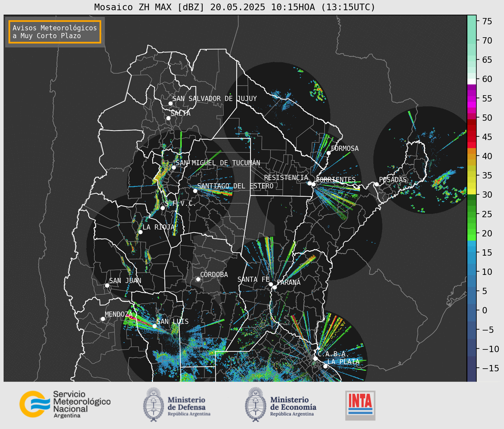Image resolution: width=504 pixels, height=429 pixels.
Task: Click the POSADAS label text
Action: click(x=393, y=180)
